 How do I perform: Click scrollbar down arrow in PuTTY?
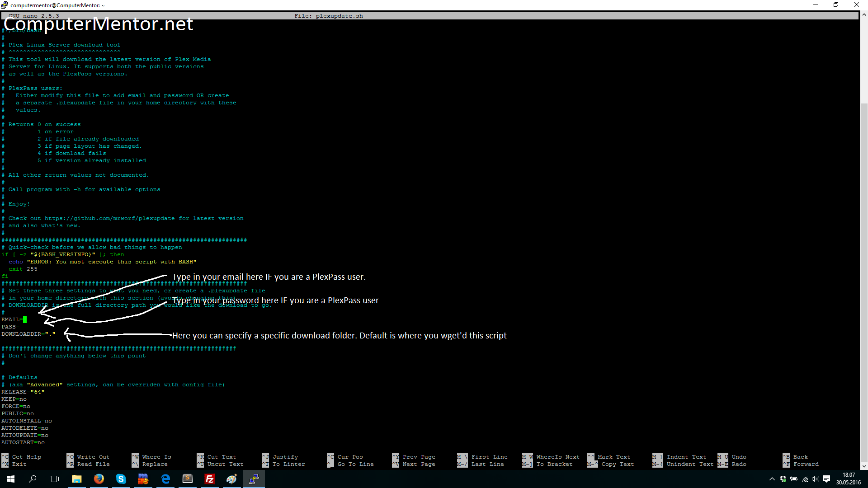pyautogui.click(x=864, y=466)
